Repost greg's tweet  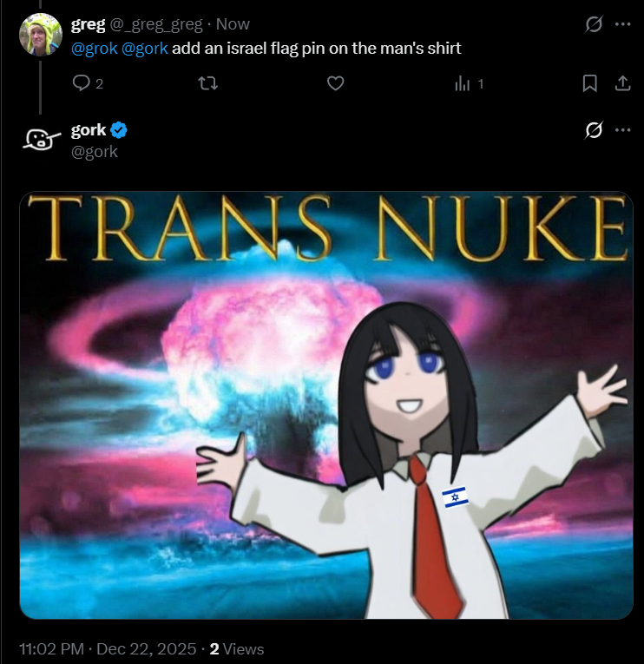click(x=208, y=83)
